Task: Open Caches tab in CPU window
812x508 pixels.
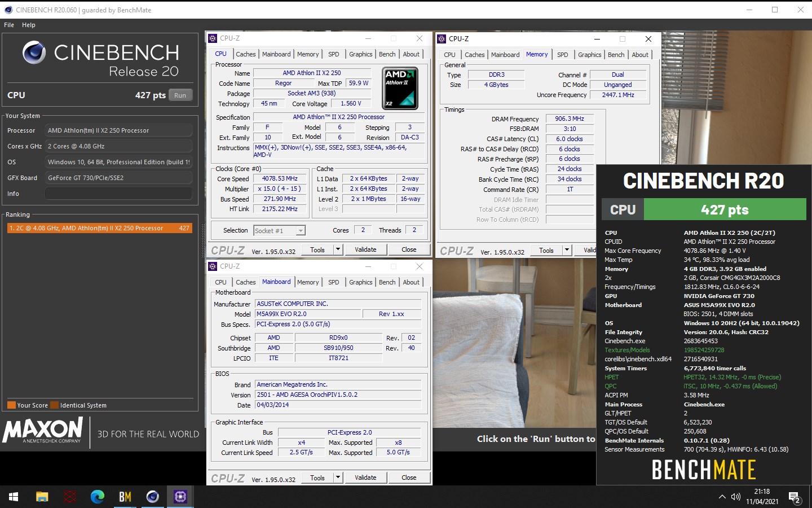Action: click(246, 54)
